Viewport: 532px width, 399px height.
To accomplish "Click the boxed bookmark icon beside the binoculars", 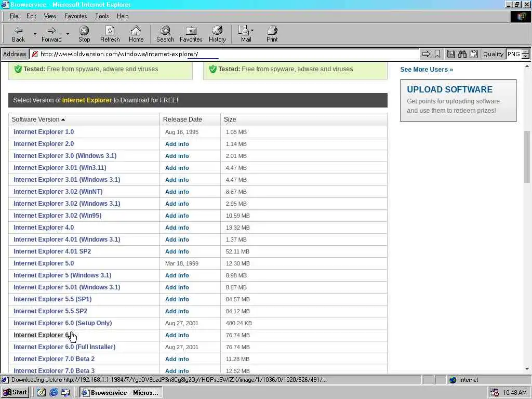I will (x=450, y=54).
